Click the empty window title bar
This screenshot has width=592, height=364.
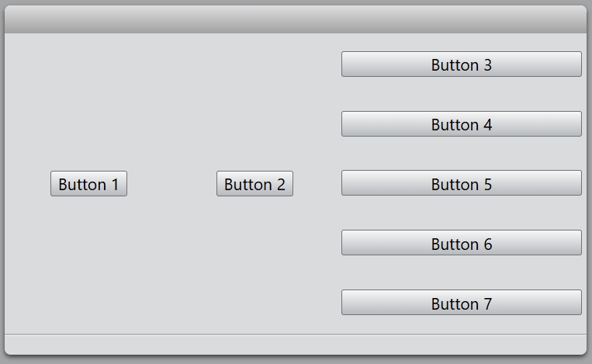295,19
